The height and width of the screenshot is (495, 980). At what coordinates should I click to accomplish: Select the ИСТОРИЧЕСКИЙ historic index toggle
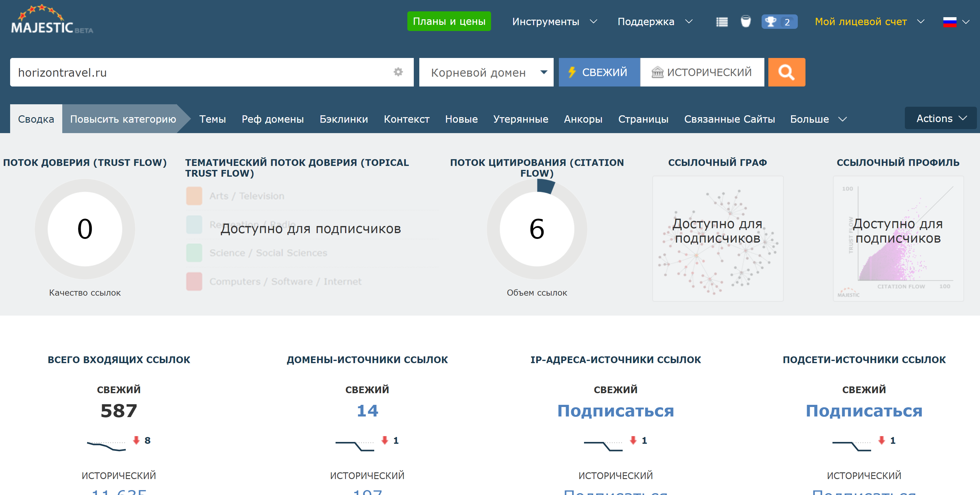[x=702, y=72]
